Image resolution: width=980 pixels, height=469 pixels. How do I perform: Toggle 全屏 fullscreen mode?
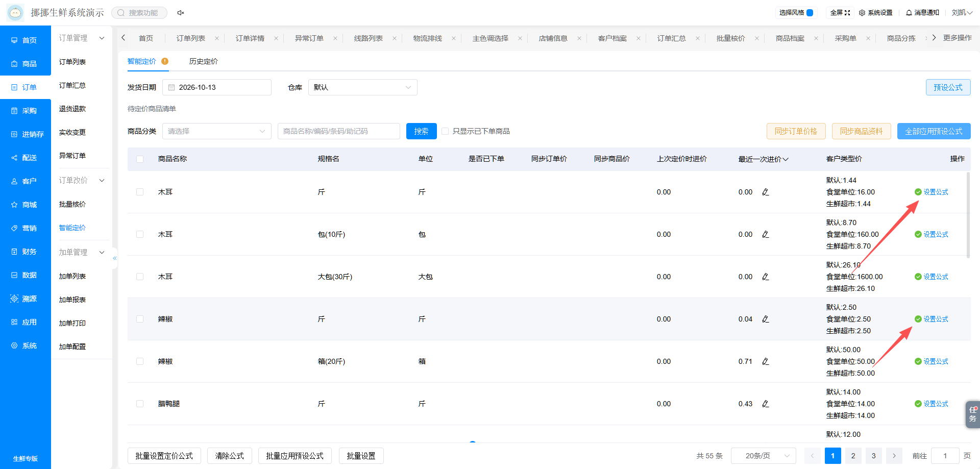point(840,13)
